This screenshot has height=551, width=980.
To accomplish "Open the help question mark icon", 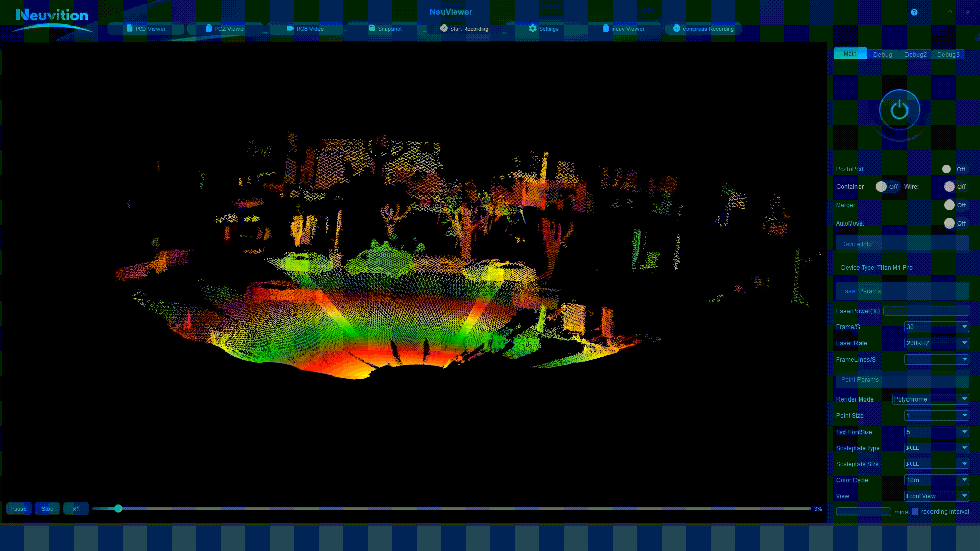I will (914, 12).
